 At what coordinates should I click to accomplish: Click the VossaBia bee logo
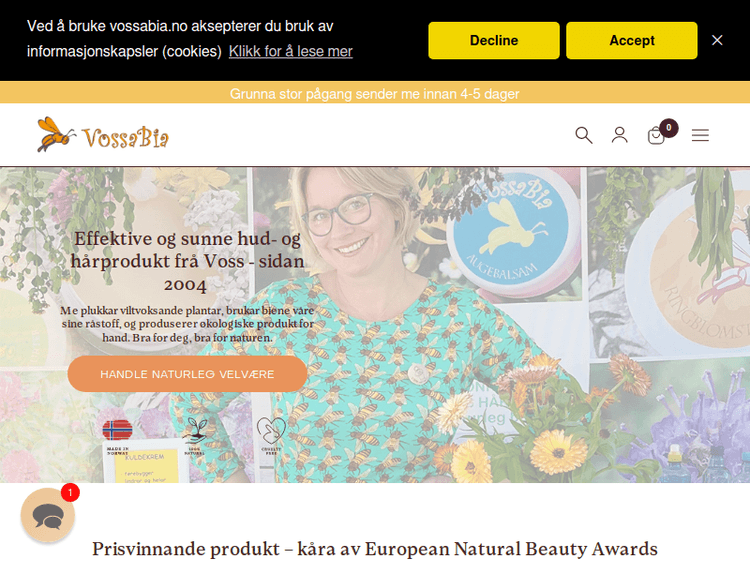pyautogui.click(x=103, y=134)
